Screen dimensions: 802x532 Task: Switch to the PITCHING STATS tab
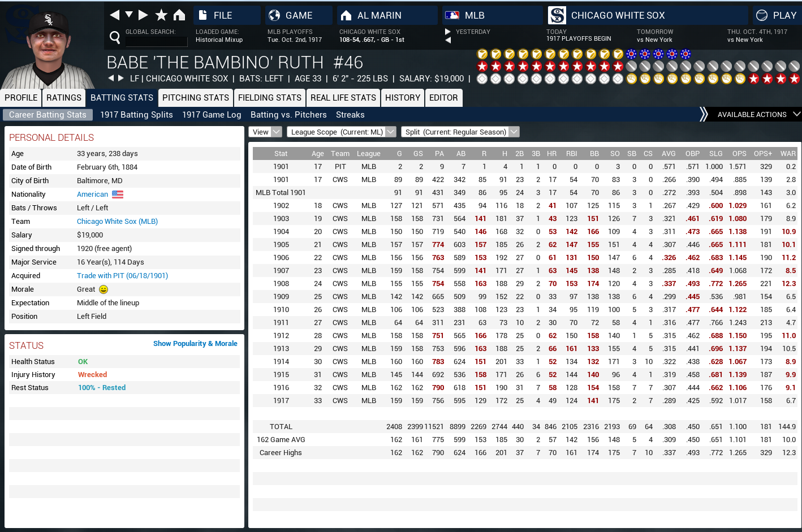pyautogui.click(x=196, y=98)
